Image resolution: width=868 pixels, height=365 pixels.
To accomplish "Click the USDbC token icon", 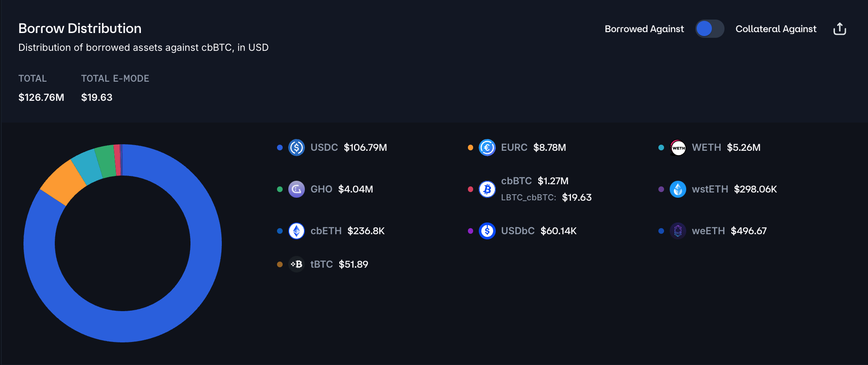I will tap(487, 231).
